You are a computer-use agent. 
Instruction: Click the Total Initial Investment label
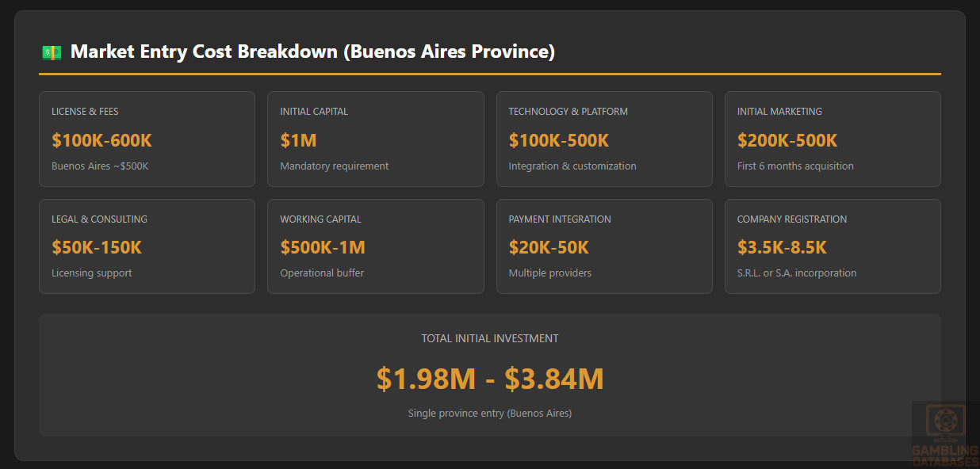pos(489,338)
